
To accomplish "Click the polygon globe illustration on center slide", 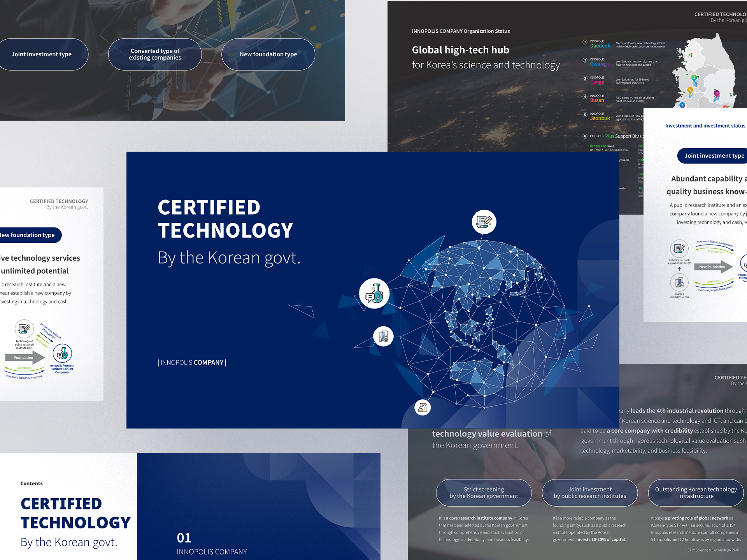I will point(482,324).
